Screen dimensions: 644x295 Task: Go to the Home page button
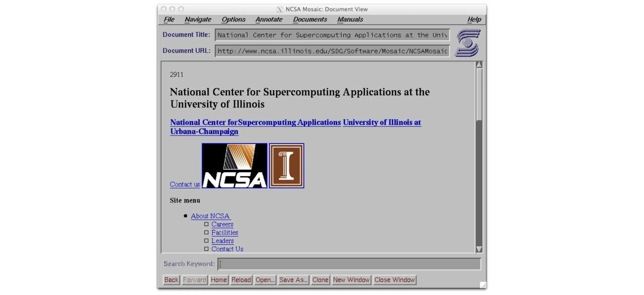[x=219, y=280]
